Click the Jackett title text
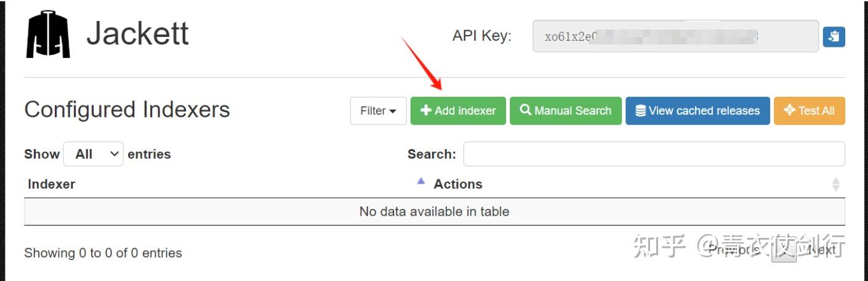The width and height of the screenshot is (868, 281). pos(137,33)
